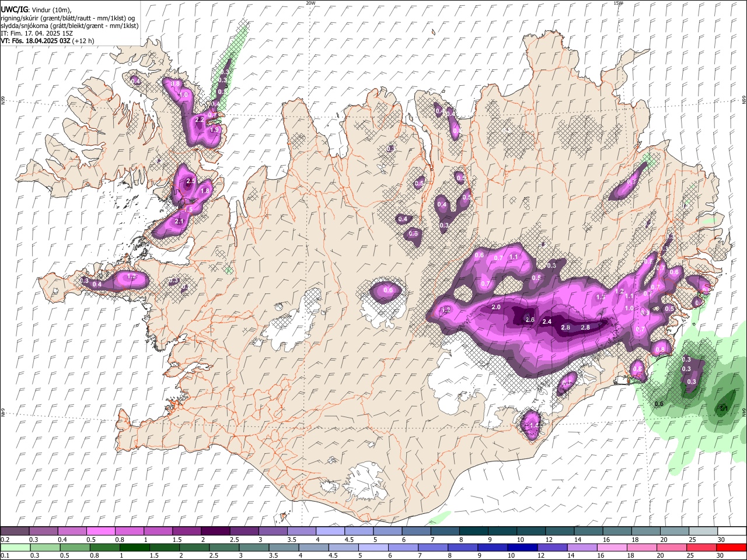Click the 1.8 precipitation value label
The image size is (747, 560).
pyautogui.click(x=205, y=191)
